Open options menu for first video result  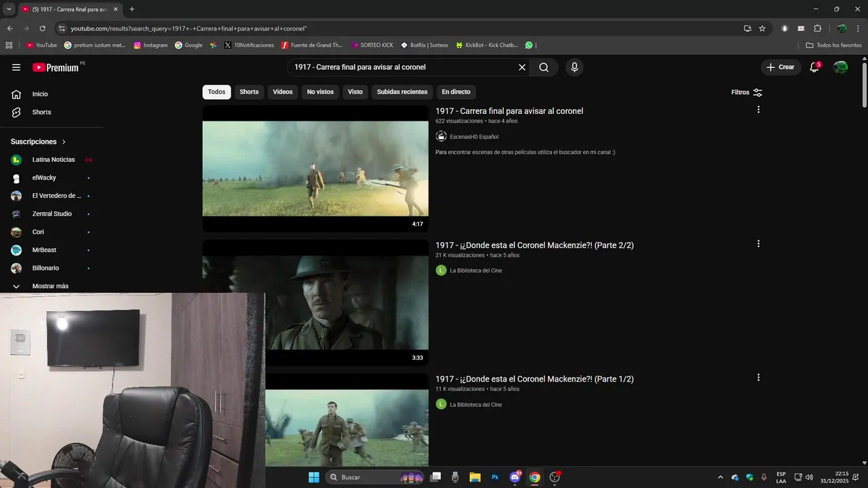pyautogui.click(x=758, y=110)
